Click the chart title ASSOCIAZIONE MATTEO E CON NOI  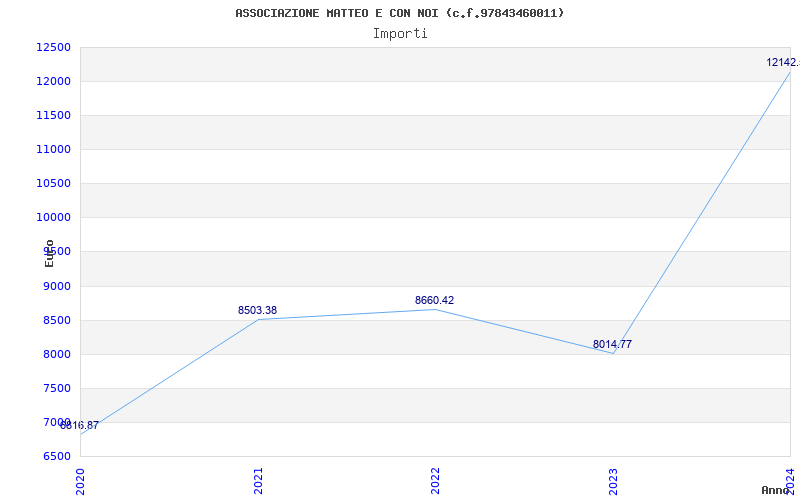(x=399, y=13)
